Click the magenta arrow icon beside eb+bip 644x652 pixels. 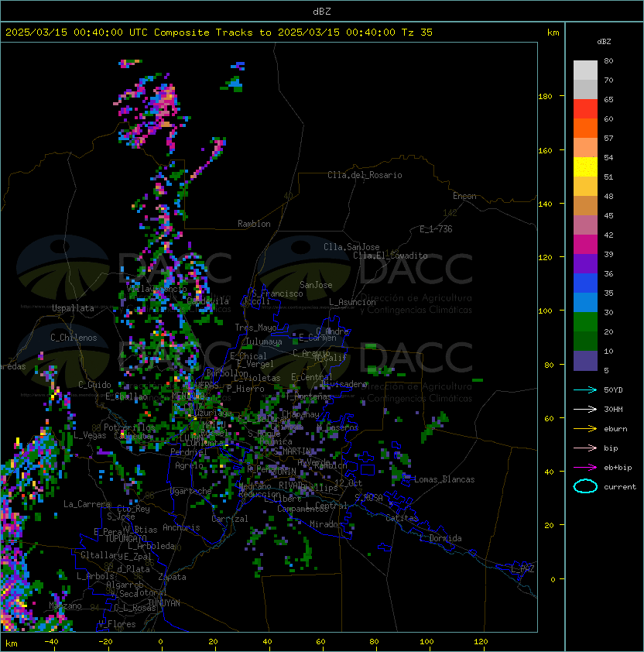point(585,468)
